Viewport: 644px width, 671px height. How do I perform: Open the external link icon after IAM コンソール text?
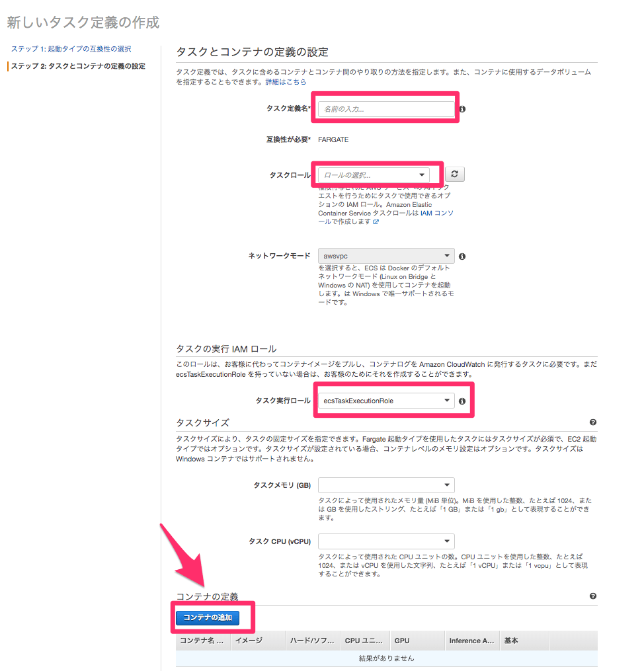point(376,222)
